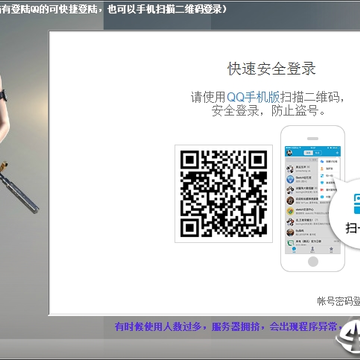Click the 帐号密码登录 link
The width and height of the screenshot is (360, 360).
pyautogui.click(x=338, y=301)
